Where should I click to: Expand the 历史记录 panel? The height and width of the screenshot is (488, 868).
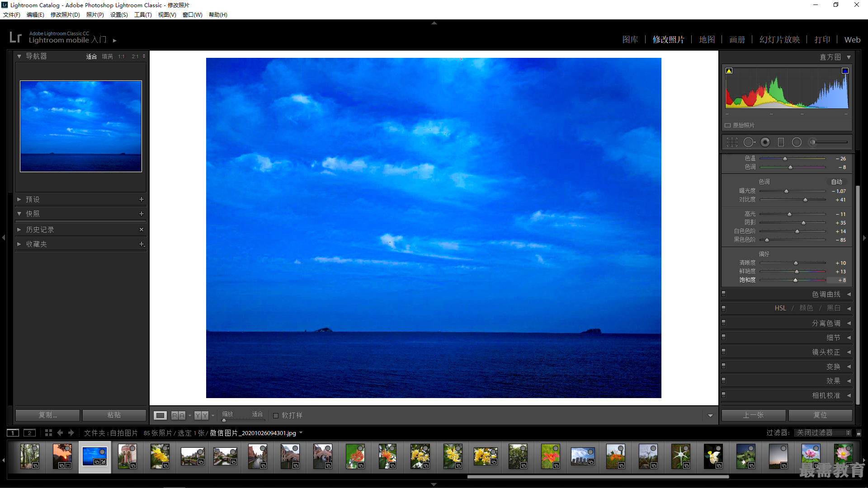click(19, 230)
